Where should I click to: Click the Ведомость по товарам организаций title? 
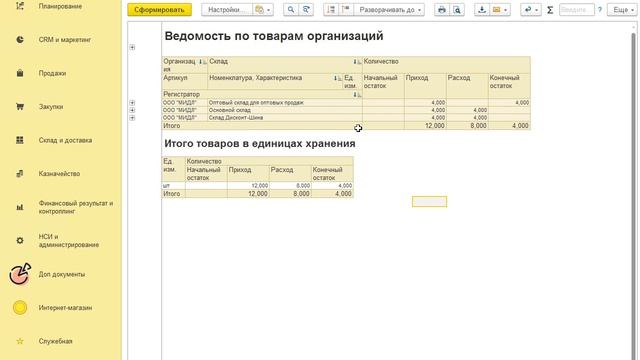(274, 36)
